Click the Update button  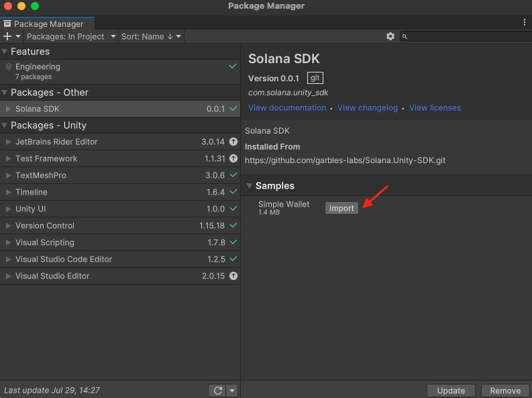(x=451, y=391)
